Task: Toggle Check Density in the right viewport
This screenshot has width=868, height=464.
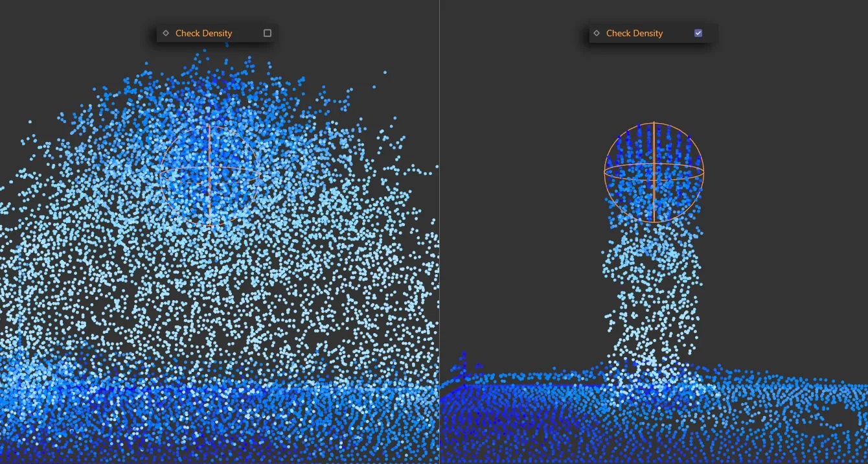Action: (698, 32)
